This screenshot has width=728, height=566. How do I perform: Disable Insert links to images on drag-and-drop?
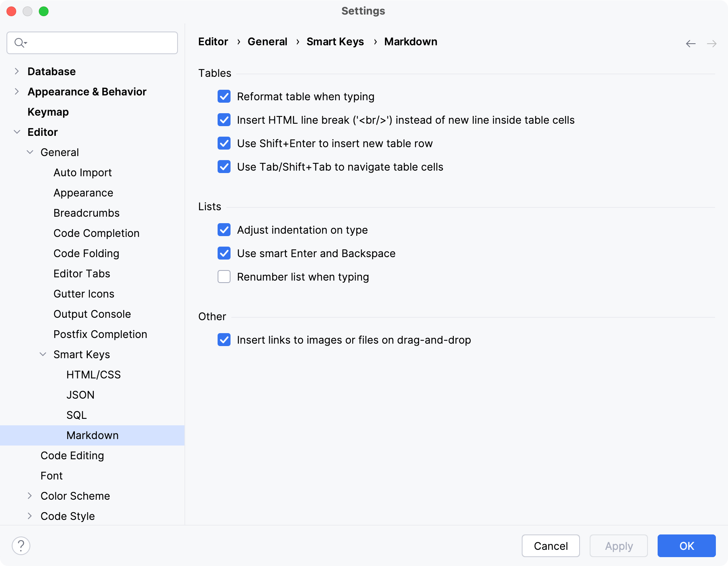tap(224, 340)
